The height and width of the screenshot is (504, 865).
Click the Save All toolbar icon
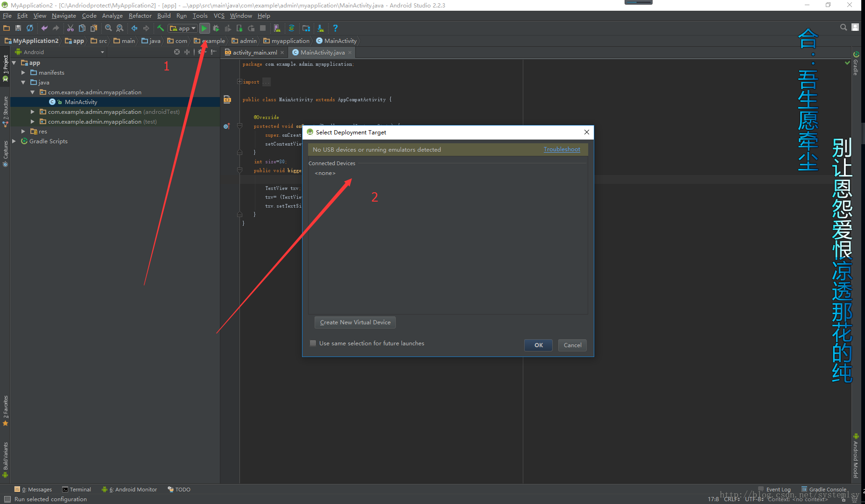(x=18, y=28)
